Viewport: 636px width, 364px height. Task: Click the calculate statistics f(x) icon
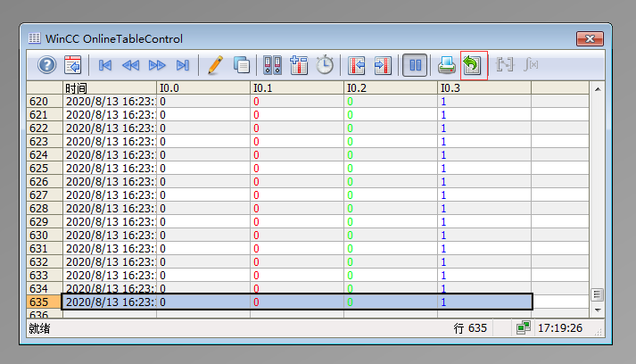(x=531, y=64)
